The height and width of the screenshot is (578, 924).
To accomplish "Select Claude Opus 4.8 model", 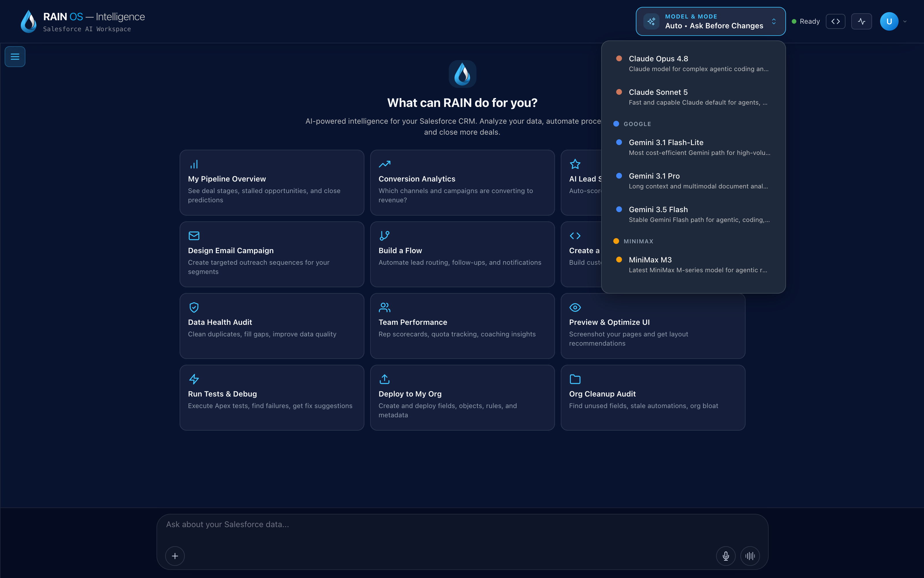I will [x=693, y=64].
